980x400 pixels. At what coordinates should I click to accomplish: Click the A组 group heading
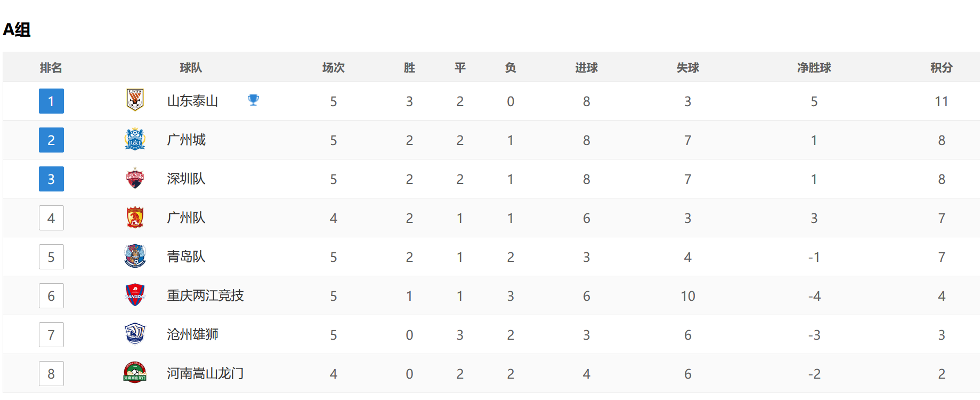tap(17, 30)
